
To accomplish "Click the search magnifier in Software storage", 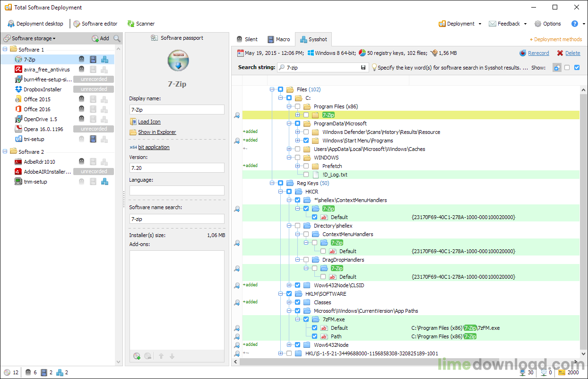I will click(x=117, y=38).
